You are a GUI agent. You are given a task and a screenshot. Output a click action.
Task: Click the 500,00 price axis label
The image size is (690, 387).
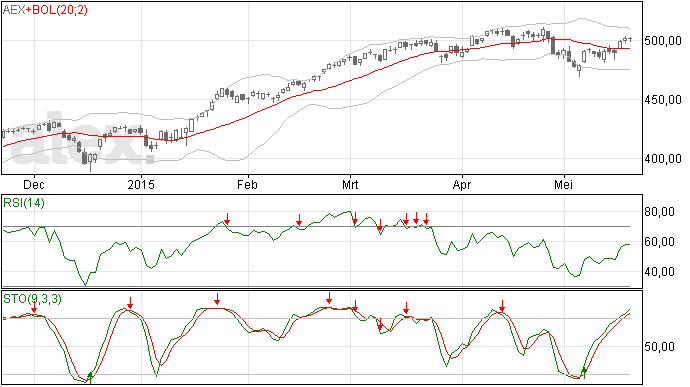pos(663,41)
